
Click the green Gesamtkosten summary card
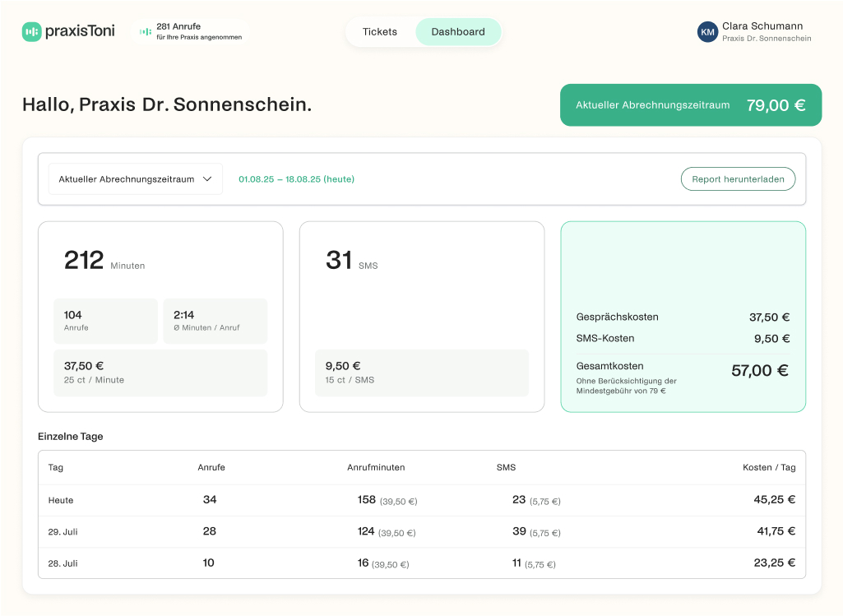tap(683, 316)
